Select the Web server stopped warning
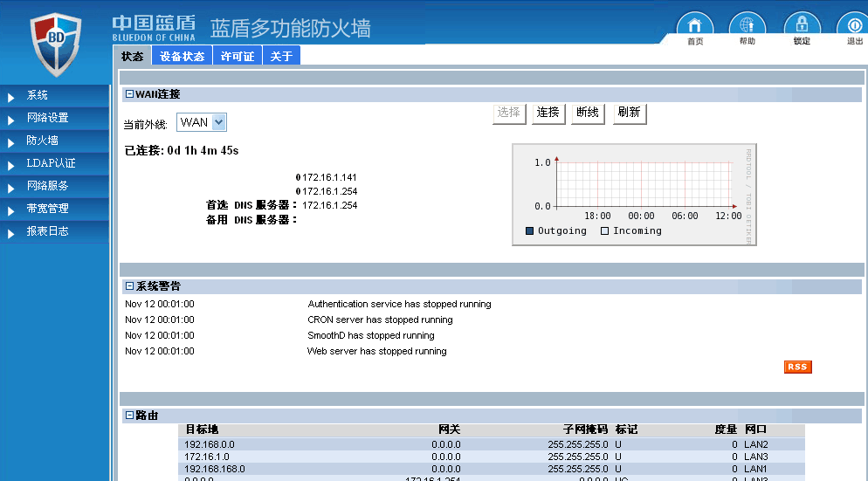This screenshot has height=481, width=868. pos(377,351)
